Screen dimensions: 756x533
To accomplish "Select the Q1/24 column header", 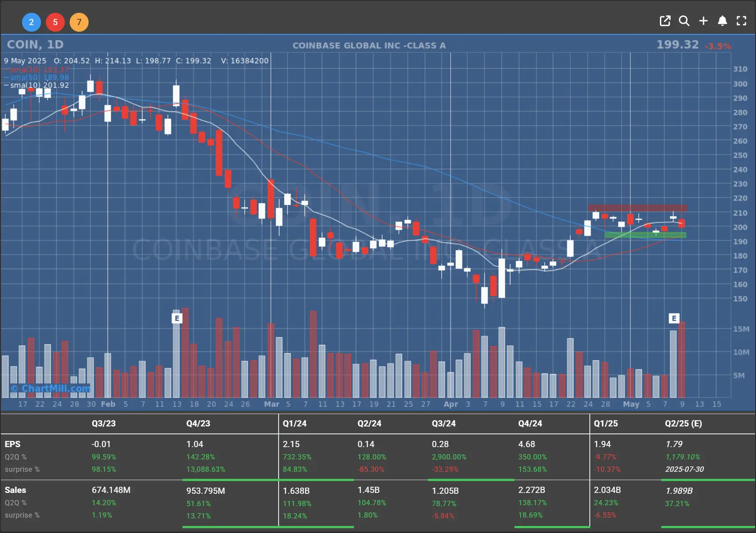I will tap(294, 423).
